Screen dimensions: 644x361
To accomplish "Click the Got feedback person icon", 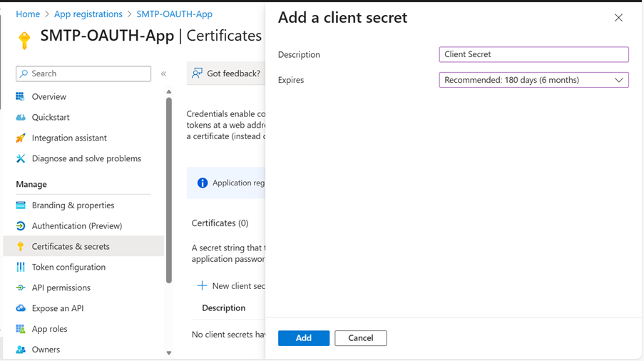I will coord(197,73).
